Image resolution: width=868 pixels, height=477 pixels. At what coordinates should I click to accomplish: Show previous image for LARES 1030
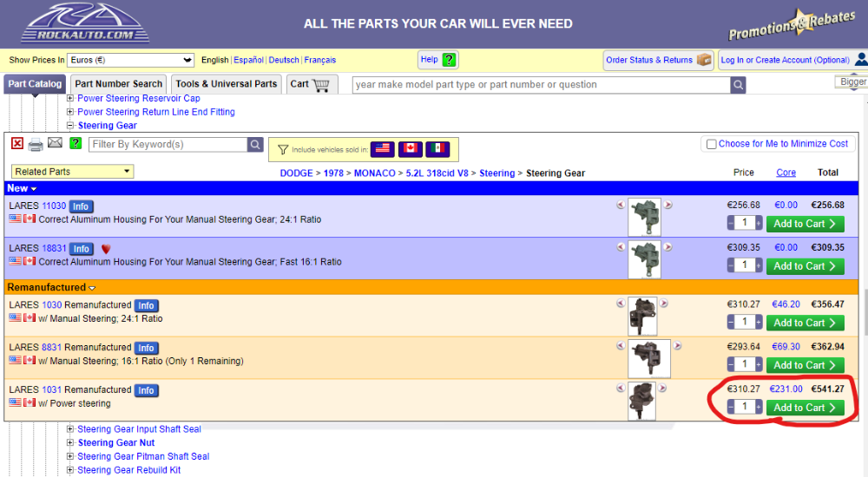621,304
